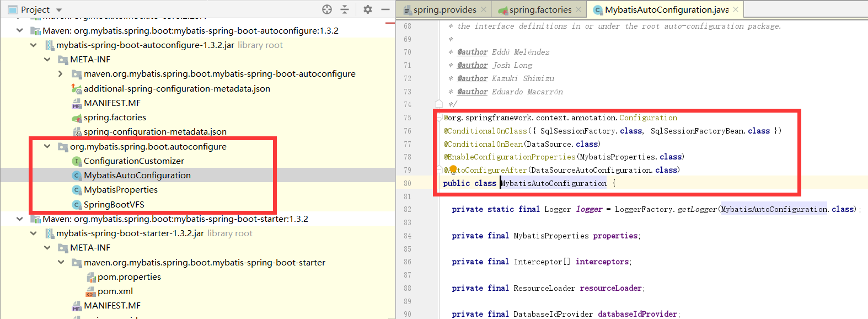Click the databaseIdProvider field name

click(x=637, y=314)
